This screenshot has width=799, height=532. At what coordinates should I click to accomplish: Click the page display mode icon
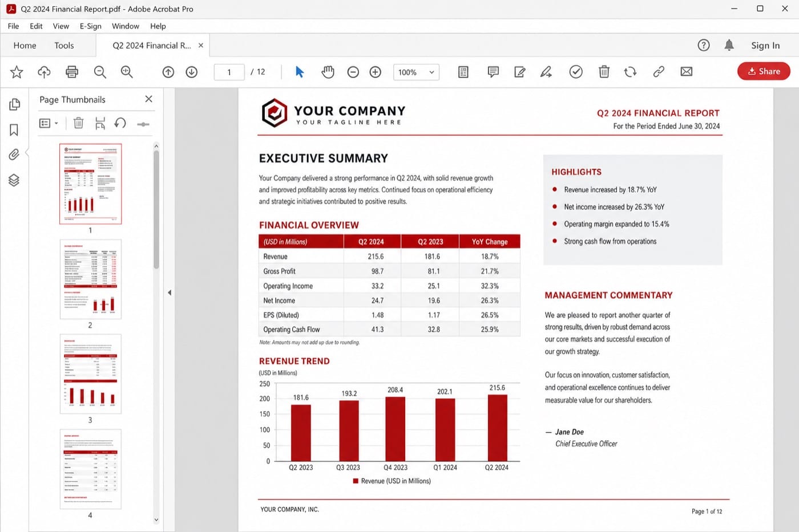[x=463, y=72]
